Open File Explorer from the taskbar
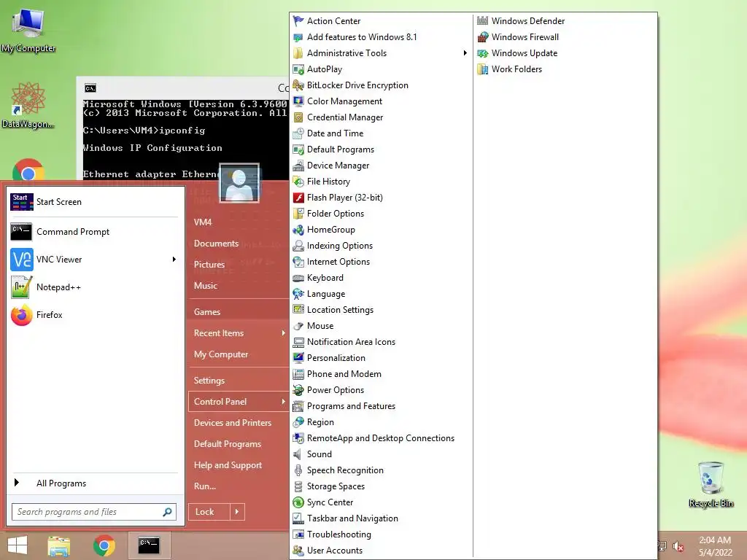The height and width of the screenshot is (560, 747). click(x=58, y=545)
